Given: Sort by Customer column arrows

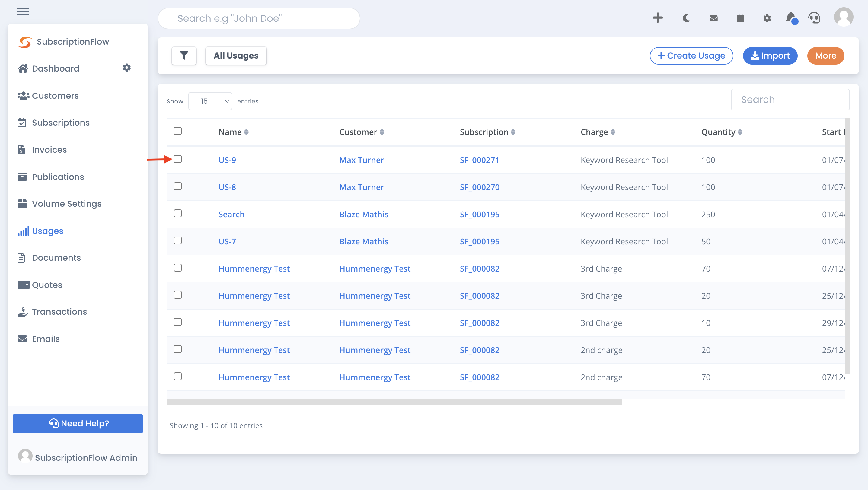Looking at the screenshot, I should [x=382, y=132].
